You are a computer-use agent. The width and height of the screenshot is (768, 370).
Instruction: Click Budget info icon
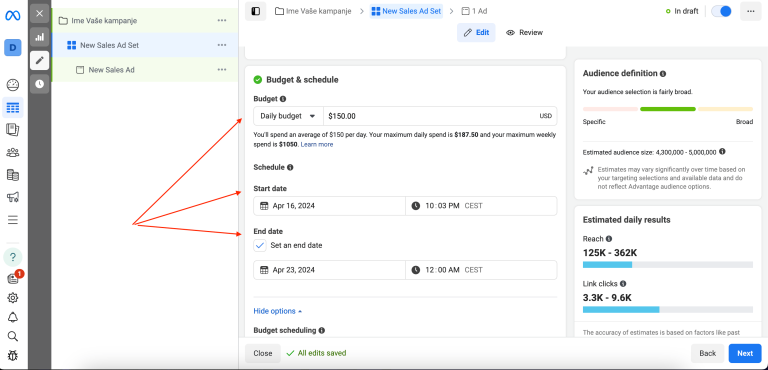[x=283, y=99]
